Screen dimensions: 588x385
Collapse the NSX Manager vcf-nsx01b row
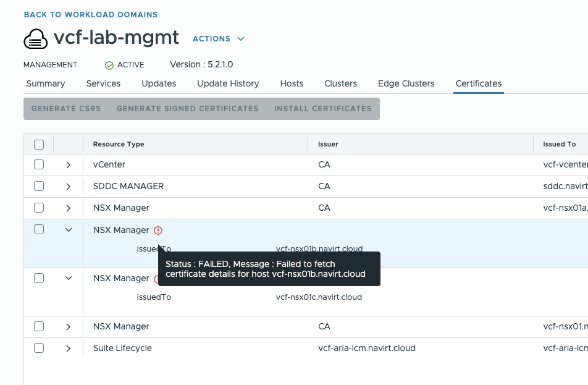[68, 230]
